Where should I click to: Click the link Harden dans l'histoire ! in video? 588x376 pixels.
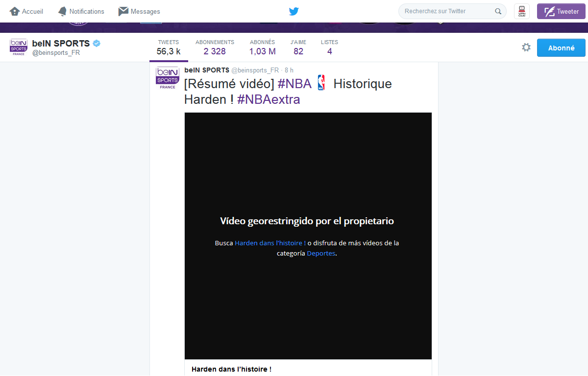270,243
